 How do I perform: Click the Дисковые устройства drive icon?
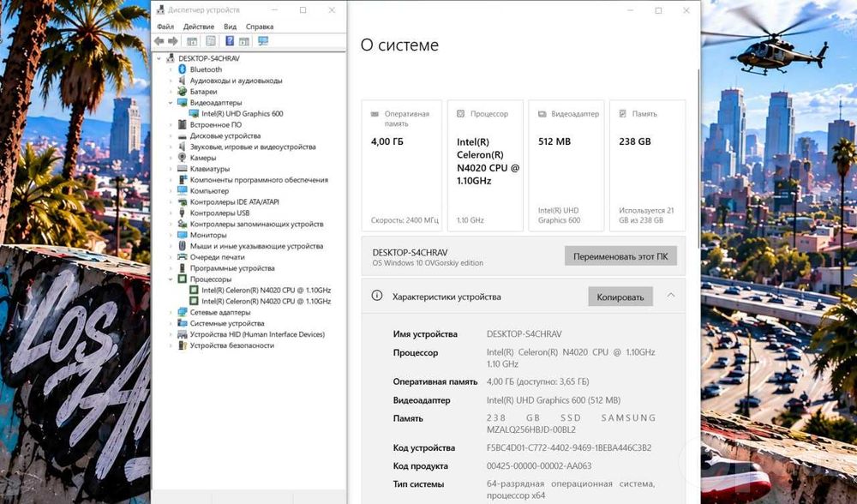point(183,135)
